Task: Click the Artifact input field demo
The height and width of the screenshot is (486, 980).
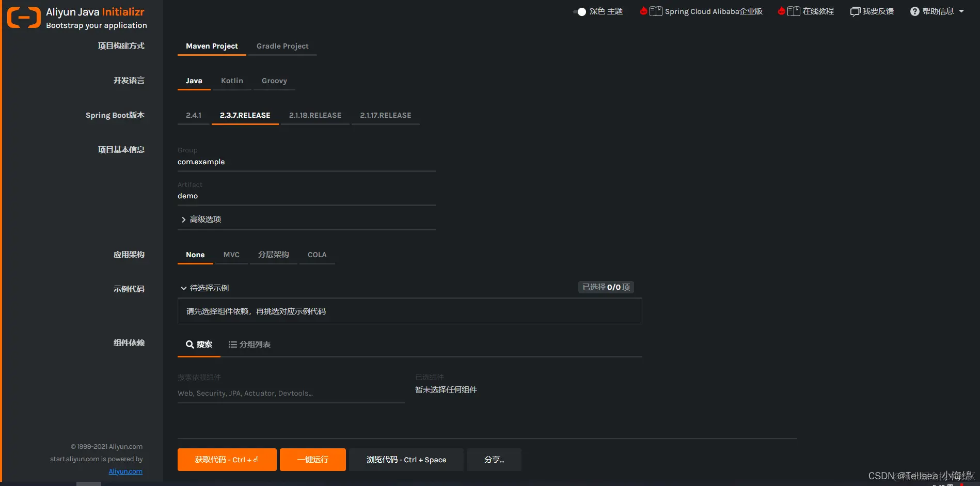Action: click(307, 196)
